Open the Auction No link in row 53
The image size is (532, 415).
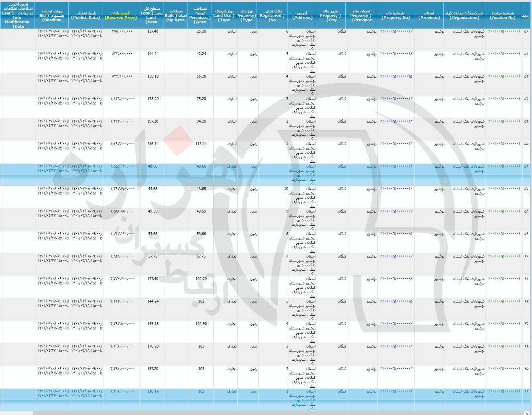click(504, 99)
